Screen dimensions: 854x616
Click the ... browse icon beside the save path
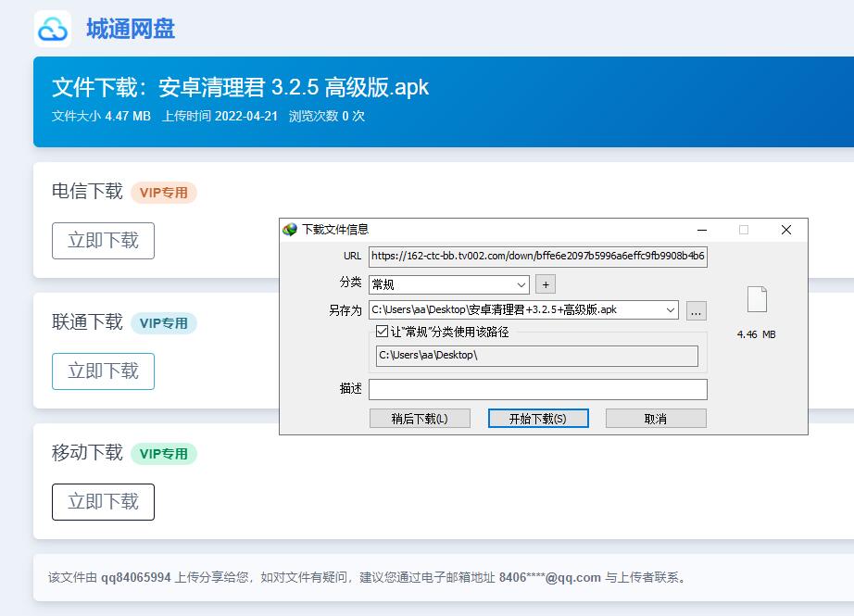696,311
